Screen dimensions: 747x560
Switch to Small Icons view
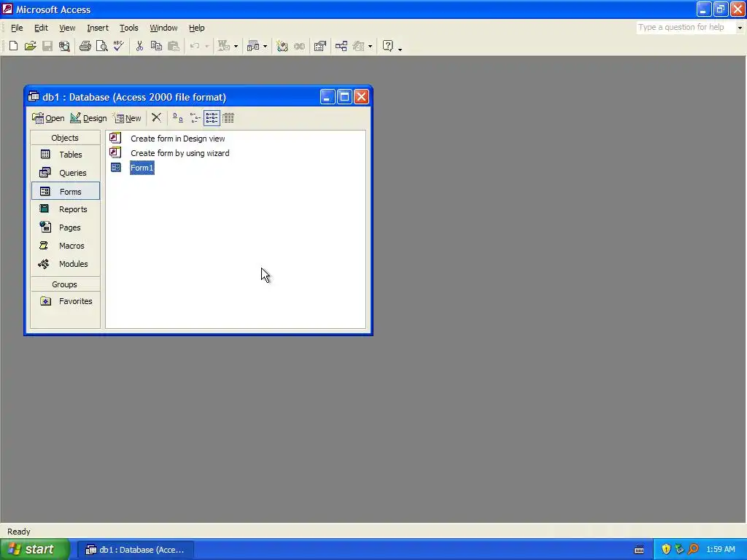click(x=195, y=117)
